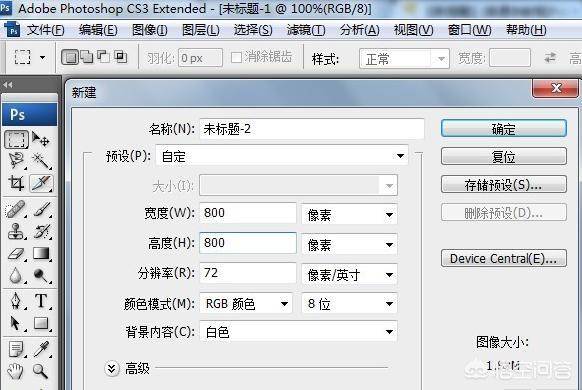This screenshot has width=582, height=390.
Task: Toggle the 消除锯齿 anti-alias checkbox
Action: pyautogui.click(x=236, y=58)
